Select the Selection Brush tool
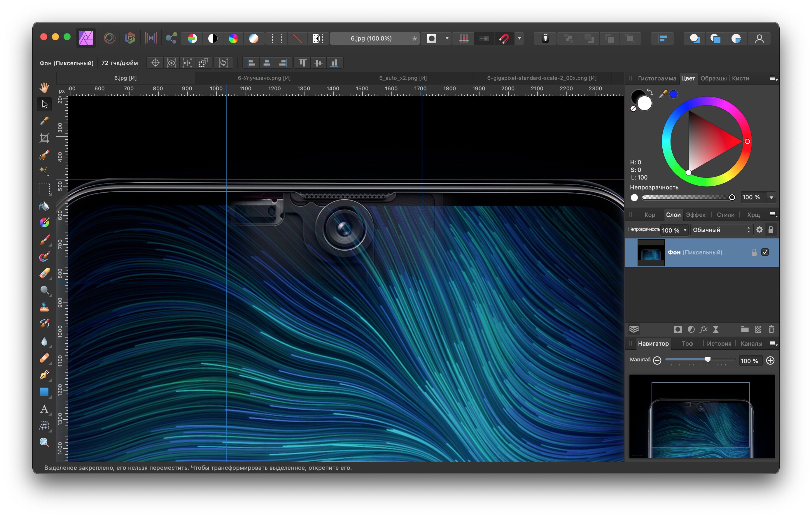The height and width of the screenshot is (517, 812). [44, 155]
